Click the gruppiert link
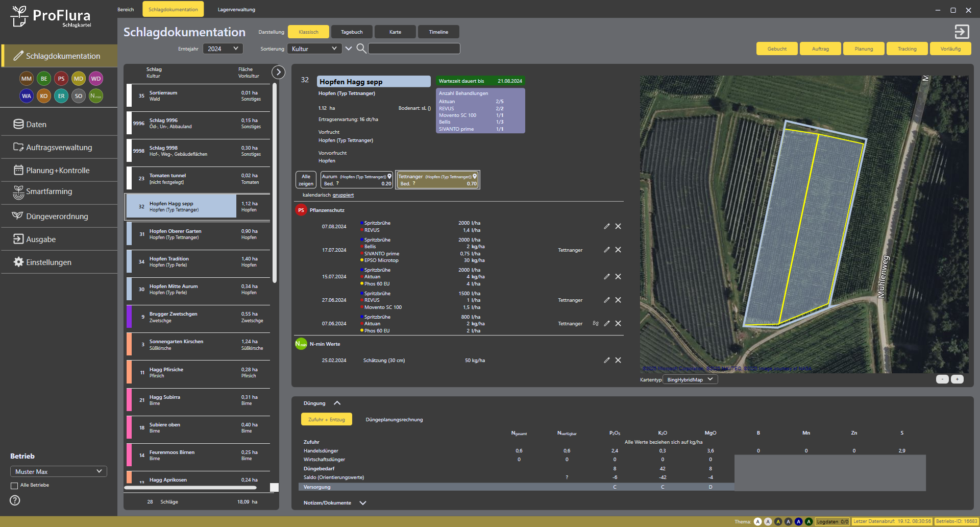The width and height of the screenshot is (980, 527). [343, 195]
